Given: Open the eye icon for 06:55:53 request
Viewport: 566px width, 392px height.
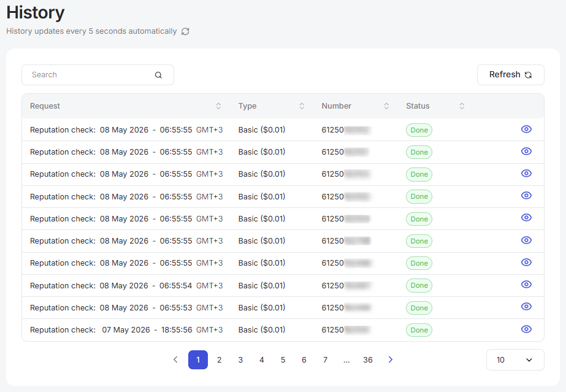Looking at the screenshot, I should (526, 307).
